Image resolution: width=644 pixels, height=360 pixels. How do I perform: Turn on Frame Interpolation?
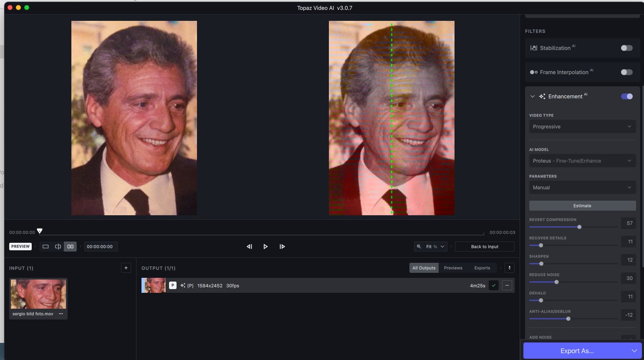(626, 72)
